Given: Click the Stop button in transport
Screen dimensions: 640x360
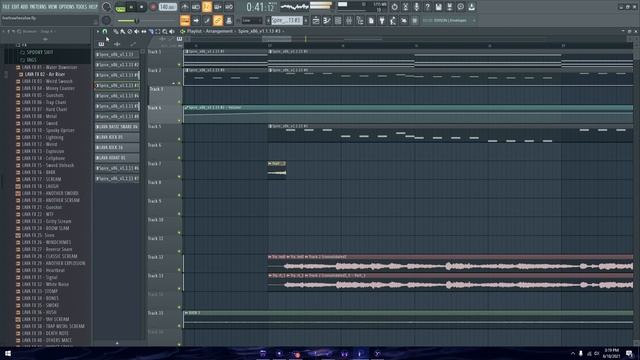Looking at the screenshot, I should [x=142, y=7].
